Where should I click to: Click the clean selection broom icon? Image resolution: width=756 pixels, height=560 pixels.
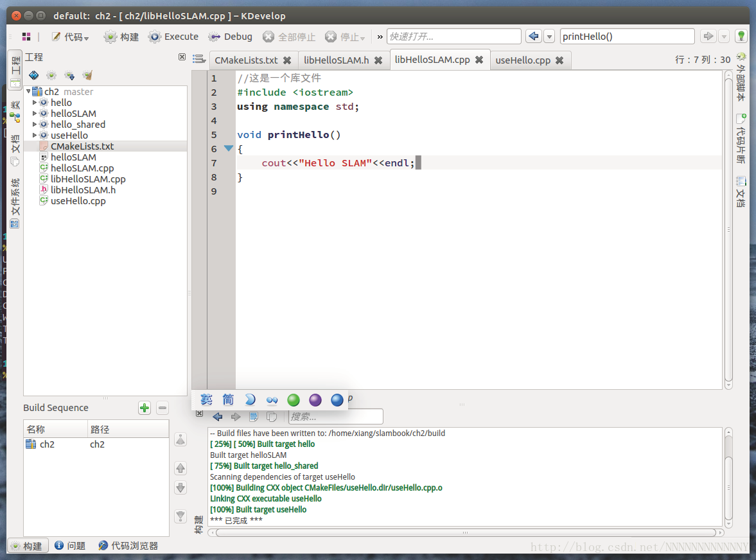click(x=87, y=75)
